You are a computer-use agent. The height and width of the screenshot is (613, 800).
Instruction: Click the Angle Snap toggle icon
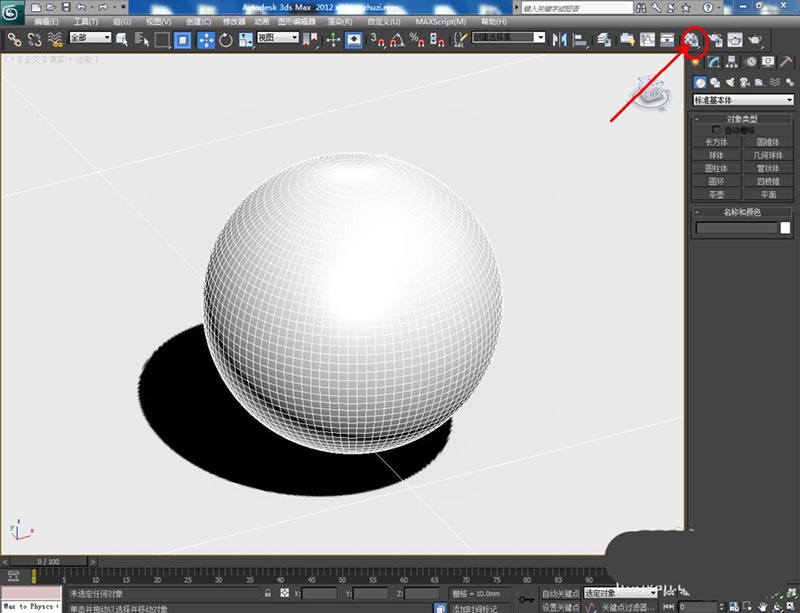tap(396, 40)
